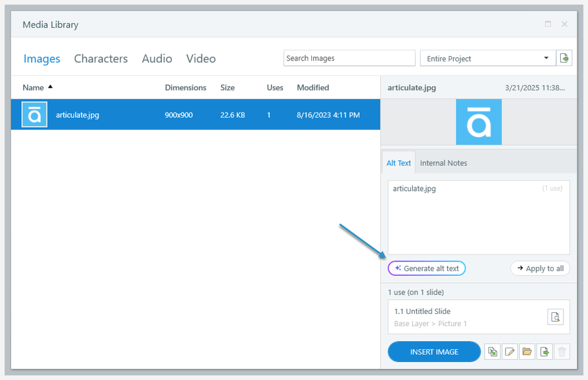Open the Audio tab
The height and width of the screenshot is (380, 588).
click(x=157, y=58)
